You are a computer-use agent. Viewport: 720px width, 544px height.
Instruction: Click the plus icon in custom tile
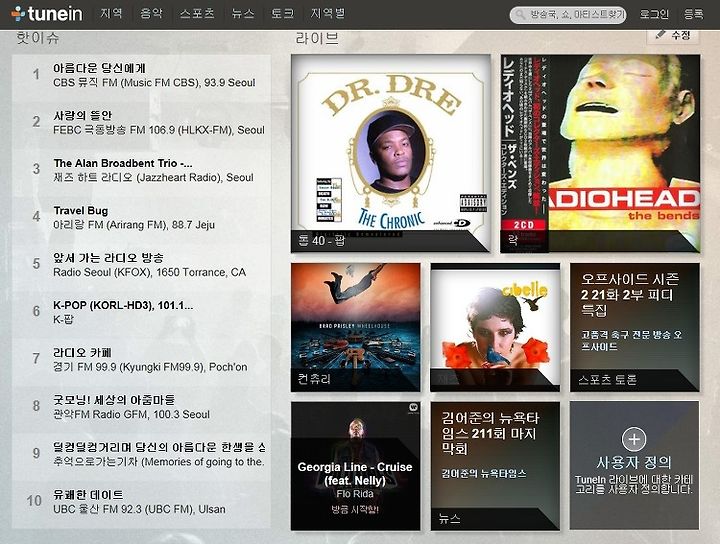tap(634, 439)
